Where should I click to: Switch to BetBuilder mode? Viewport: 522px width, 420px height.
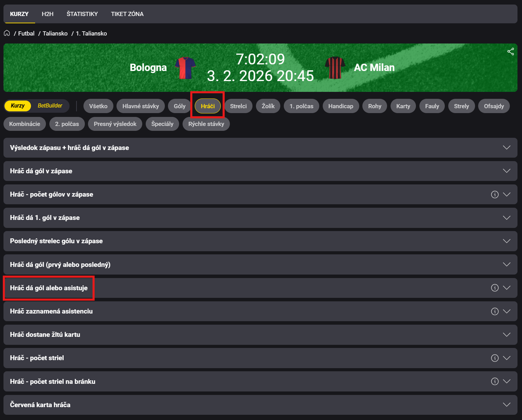click(50, 106)
